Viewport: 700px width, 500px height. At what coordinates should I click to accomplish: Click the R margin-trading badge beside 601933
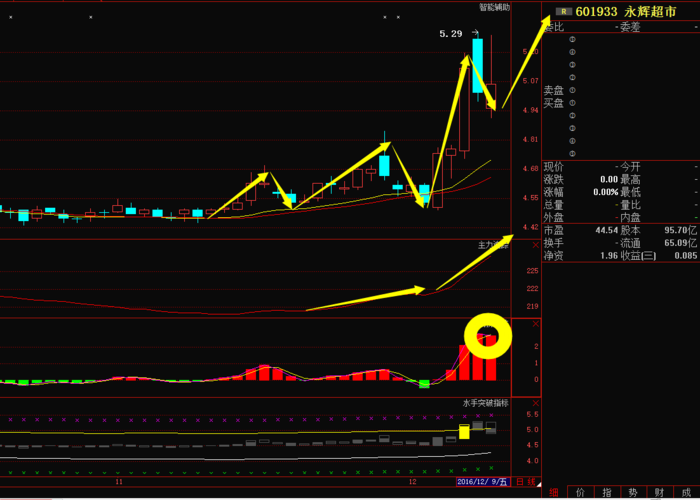tap(563, 12)
